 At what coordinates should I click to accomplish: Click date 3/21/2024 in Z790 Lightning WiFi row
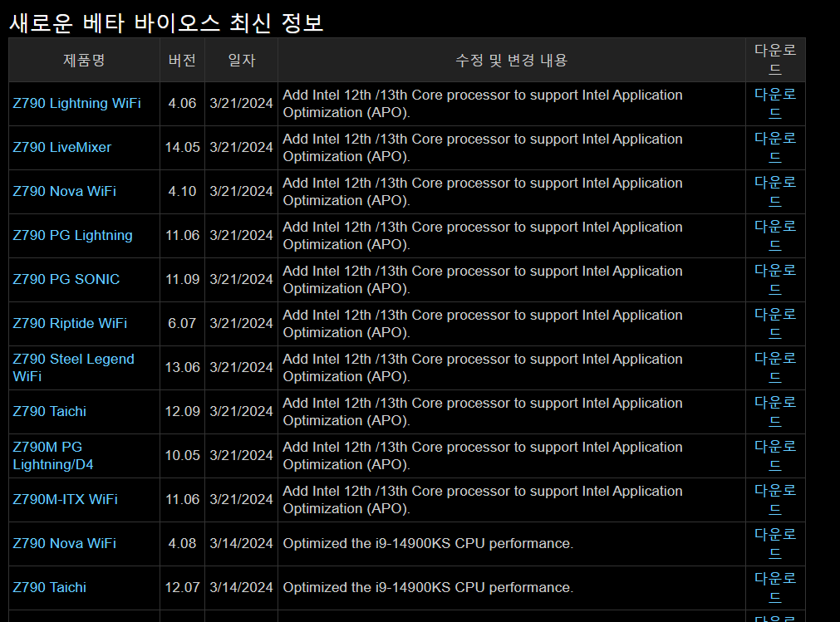[x=241, y=103]
